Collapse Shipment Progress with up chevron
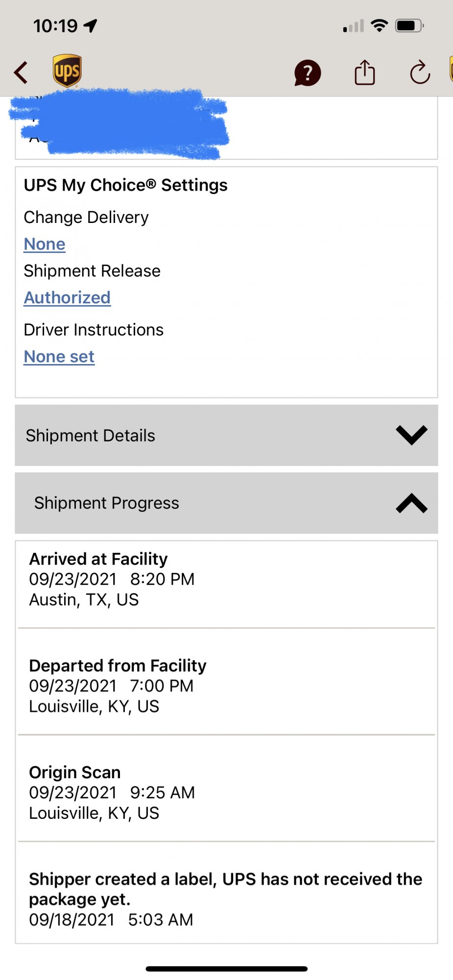The image size is (453, 980). pyautogui.click(x=411, y=503)
